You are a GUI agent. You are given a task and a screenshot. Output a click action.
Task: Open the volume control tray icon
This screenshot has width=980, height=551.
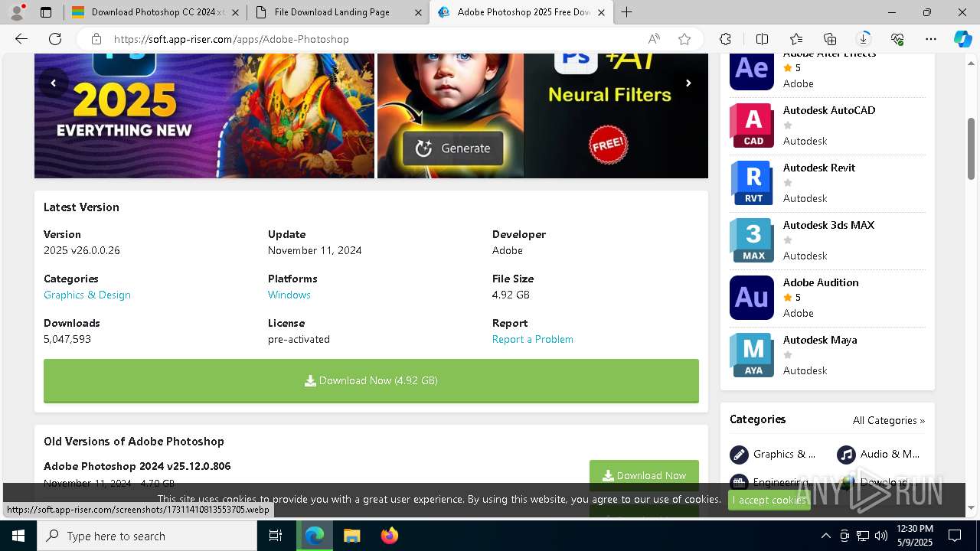(x=881, y=536)
